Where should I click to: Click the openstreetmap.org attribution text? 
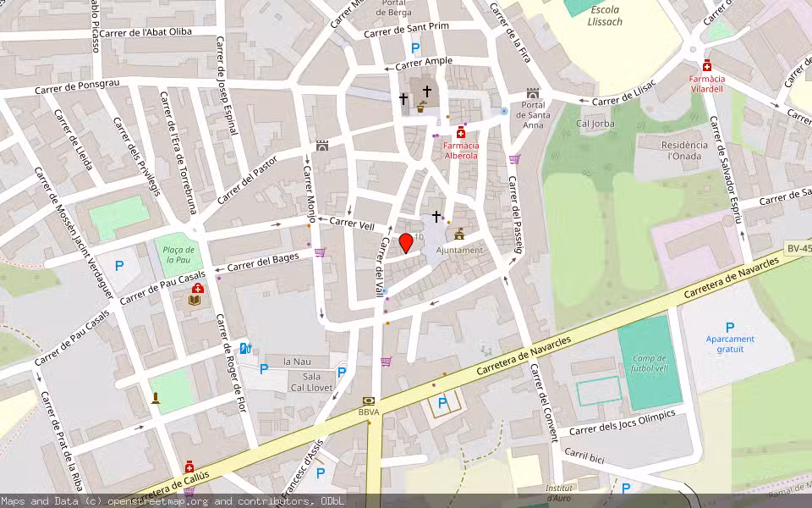(158, 501)
